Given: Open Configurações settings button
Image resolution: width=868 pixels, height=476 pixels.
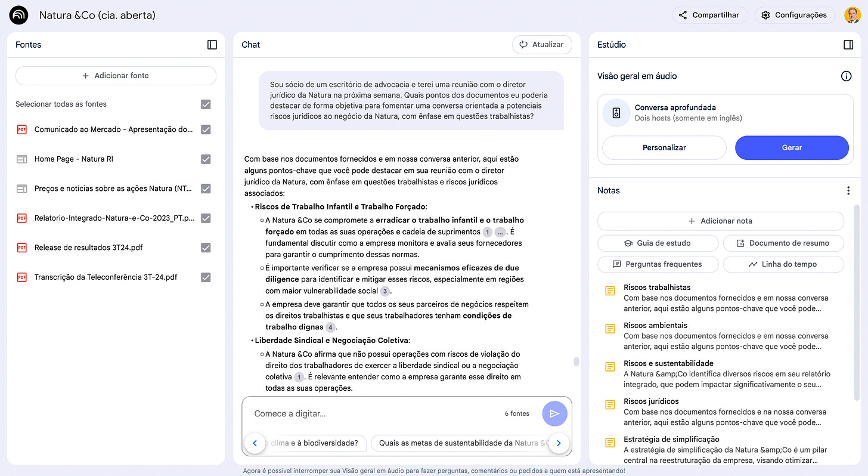Looking at the screenshot, I should tap(795, 15).
